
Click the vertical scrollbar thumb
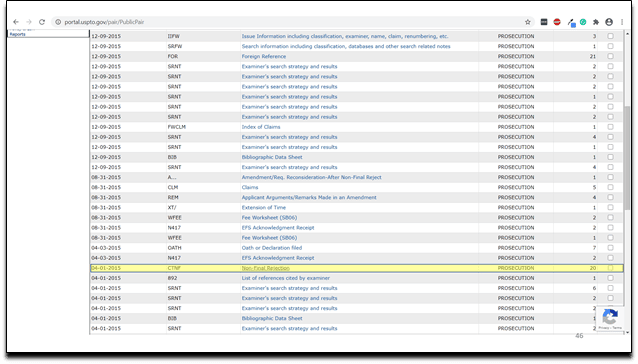(627, 159)
